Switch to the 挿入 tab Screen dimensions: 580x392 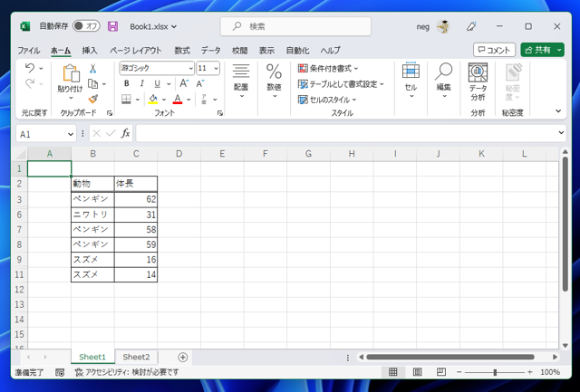coord(90,51)
